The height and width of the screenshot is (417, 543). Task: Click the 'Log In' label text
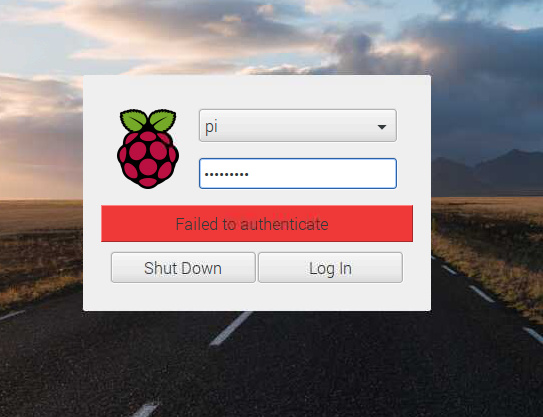[x=330, y=268]
